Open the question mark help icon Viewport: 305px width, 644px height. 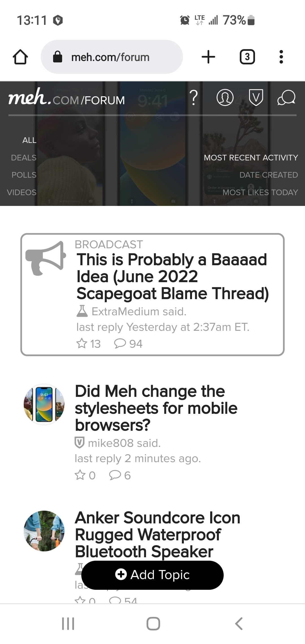[x=194, y=98]
